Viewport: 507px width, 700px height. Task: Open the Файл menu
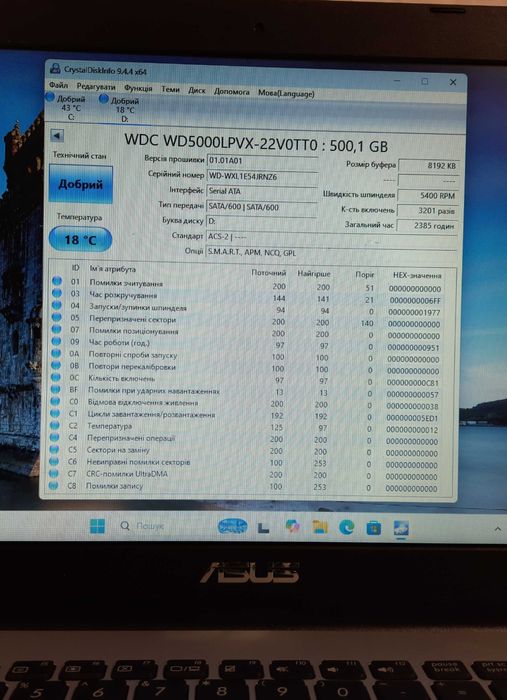58,85
